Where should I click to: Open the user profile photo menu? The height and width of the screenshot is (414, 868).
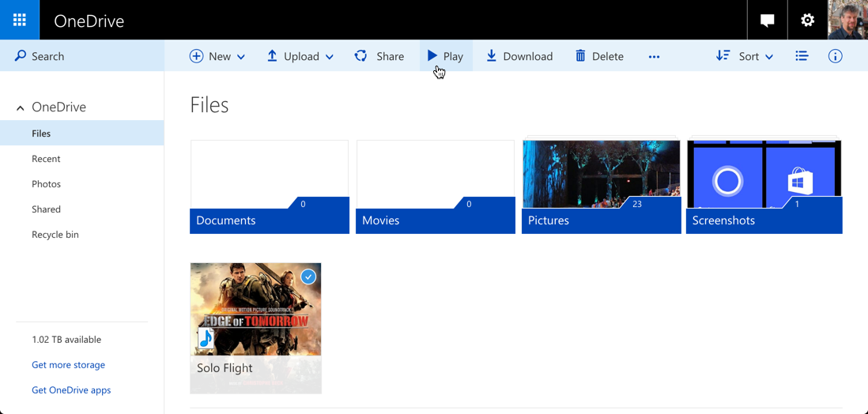tap(847, 20)
